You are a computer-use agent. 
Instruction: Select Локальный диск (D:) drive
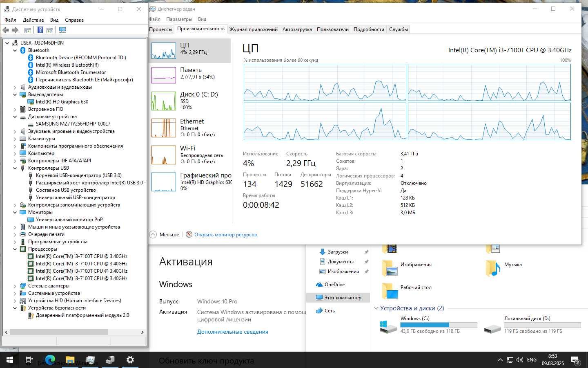tap(532, 325)
